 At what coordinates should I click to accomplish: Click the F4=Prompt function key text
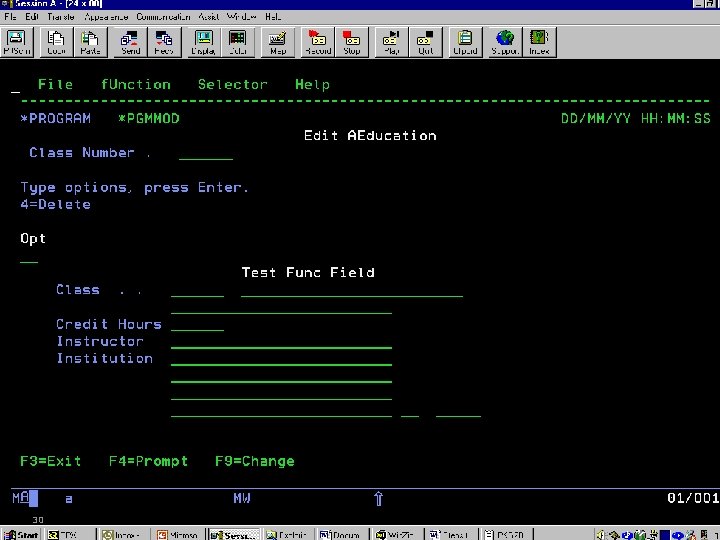(x=148, y=461)
